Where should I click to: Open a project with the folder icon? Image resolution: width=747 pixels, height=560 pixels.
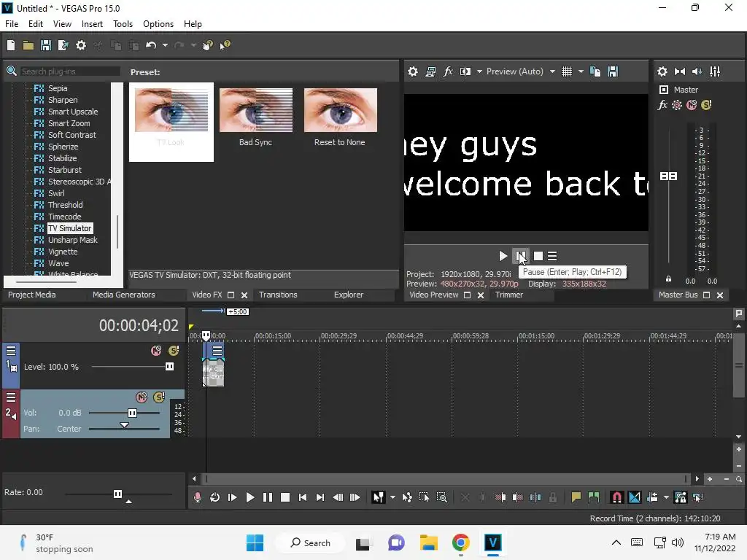(28, 45)
